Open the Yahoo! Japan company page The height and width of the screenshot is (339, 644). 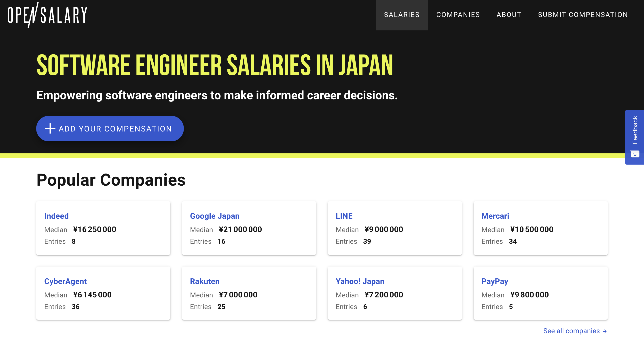tap(360, 281)
